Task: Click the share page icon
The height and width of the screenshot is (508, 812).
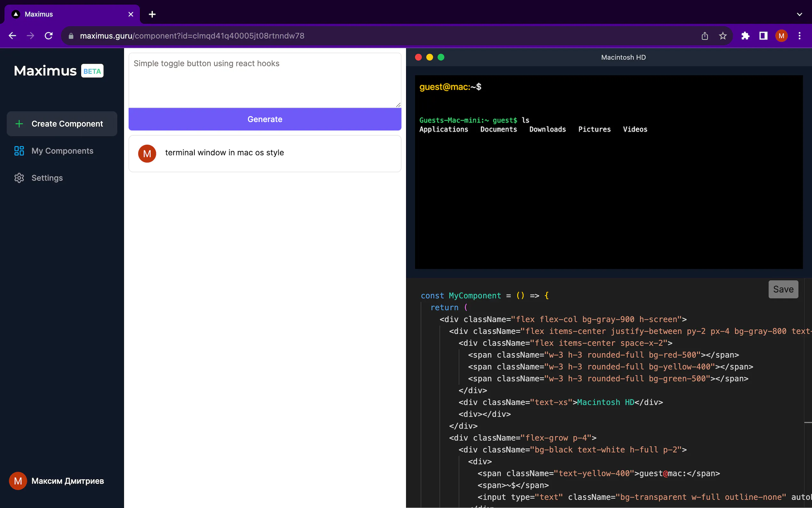Action: point(705,36)
